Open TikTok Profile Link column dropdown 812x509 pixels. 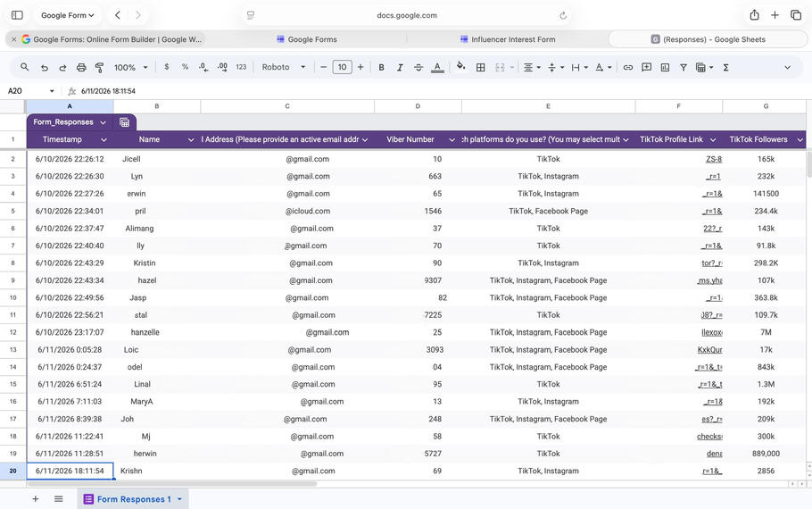[713, 139]
